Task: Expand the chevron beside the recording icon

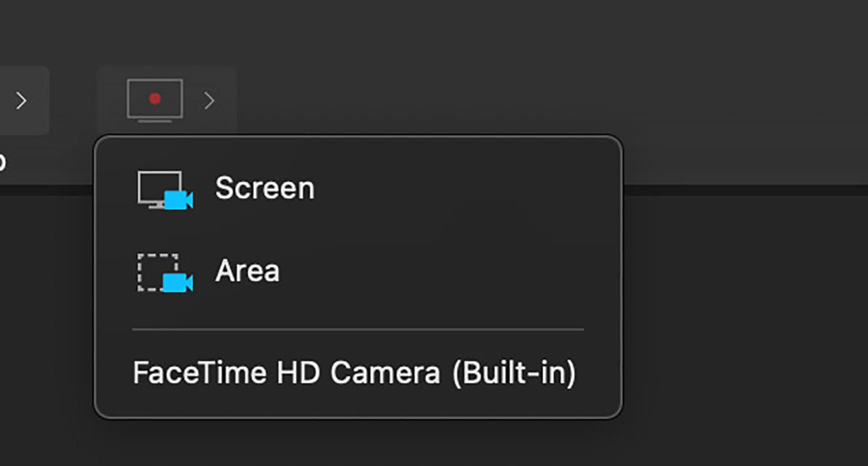Action: [209, 101]
